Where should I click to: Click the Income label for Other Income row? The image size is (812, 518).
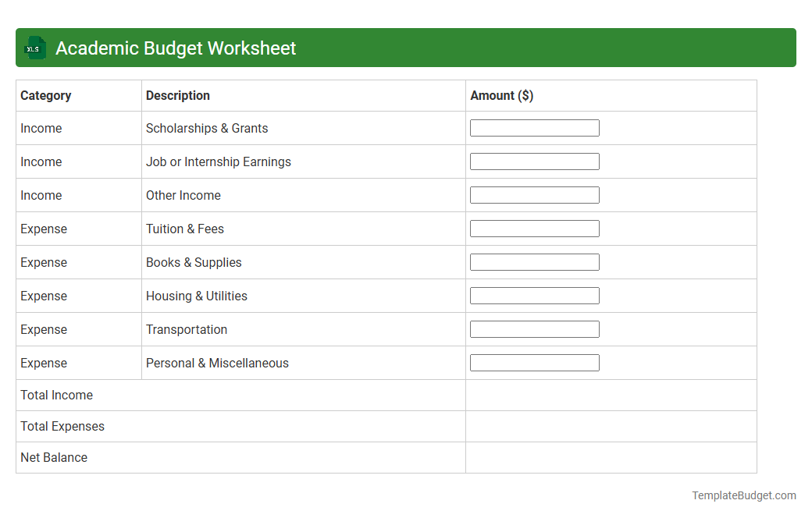click(x=41, y=194)
